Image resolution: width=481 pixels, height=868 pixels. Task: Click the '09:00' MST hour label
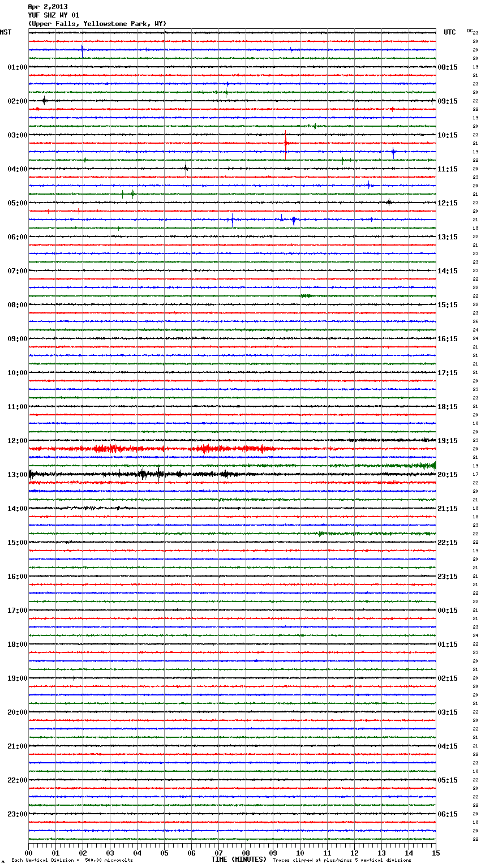click(x=18, y=339)
